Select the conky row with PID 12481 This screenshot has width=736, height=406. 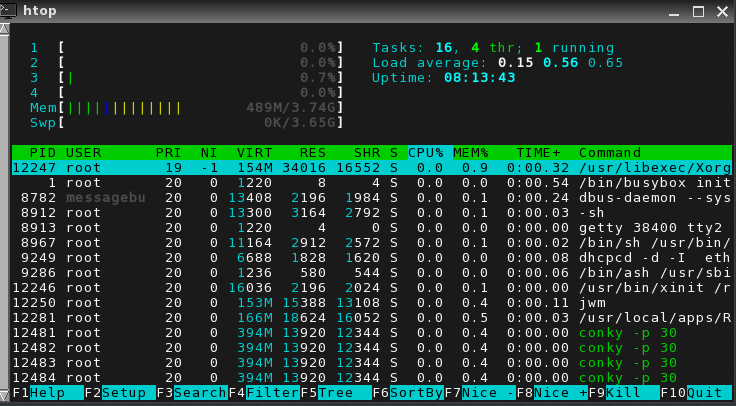coord(372,333)
